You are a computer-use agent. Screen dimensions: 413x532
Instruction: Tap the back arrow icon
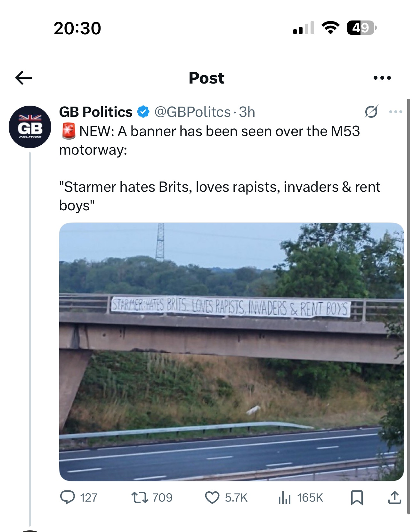tap(23, 78)
